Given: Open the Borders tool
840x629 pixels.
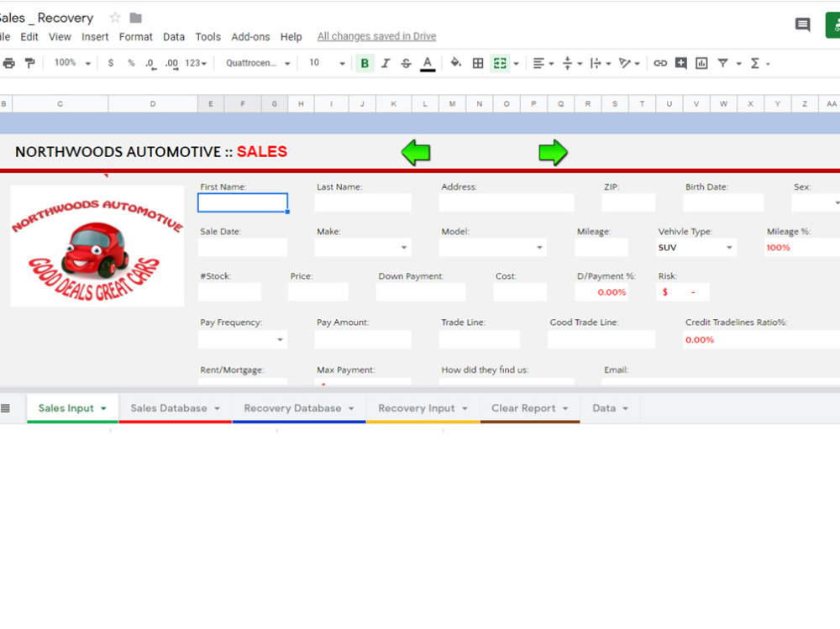Looking at the screenshot, I should 478,63.
